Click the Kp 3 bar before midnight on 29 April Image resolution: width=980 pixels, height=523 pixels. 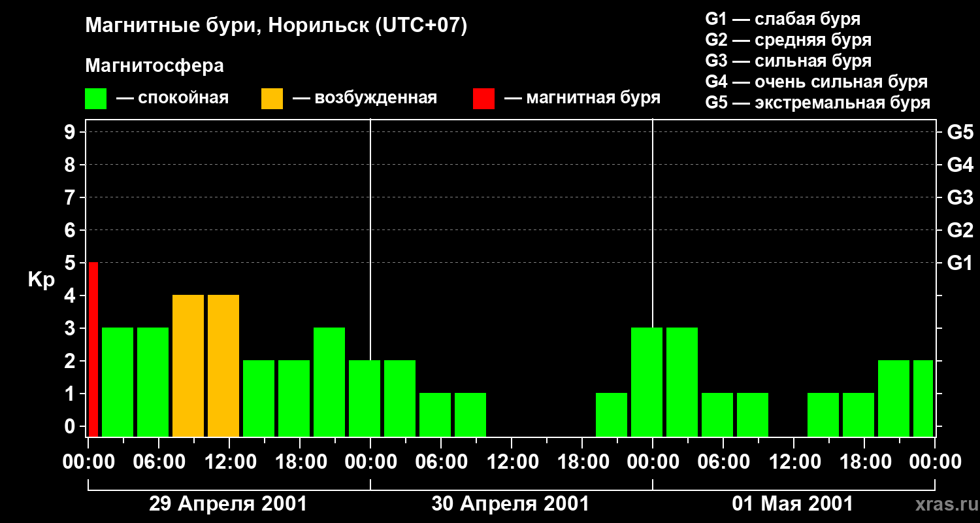[x=329, y=382]
